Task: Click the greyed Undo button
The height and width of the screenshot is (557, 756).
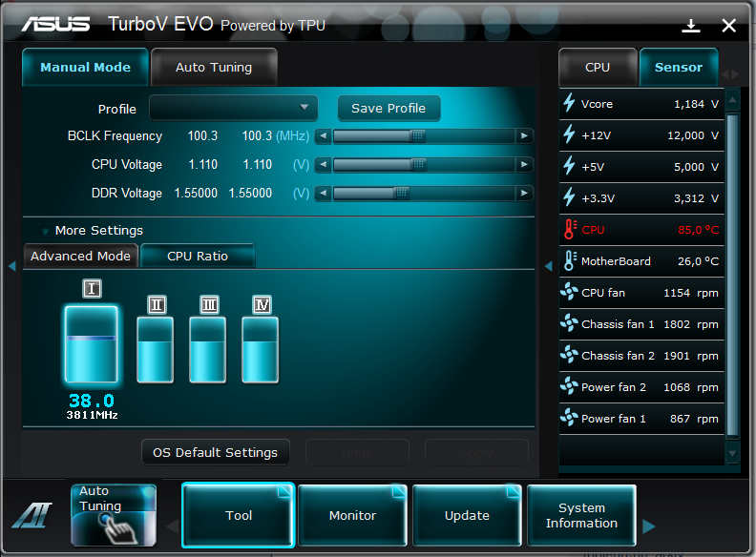Action: (357, 452)
